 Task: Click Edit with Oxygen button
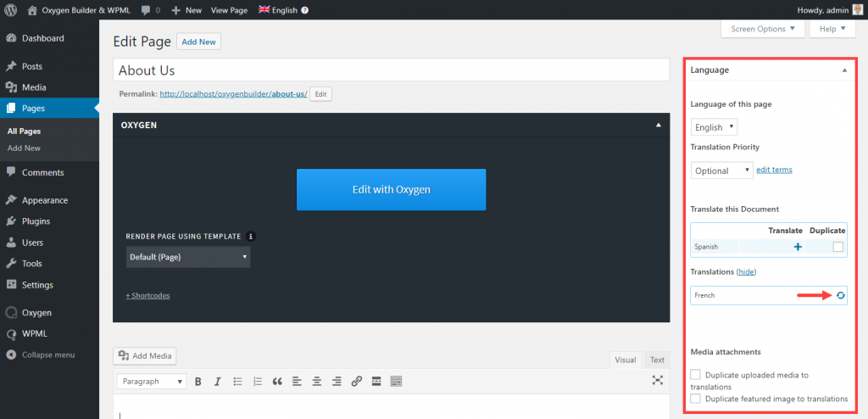[392, 189]
